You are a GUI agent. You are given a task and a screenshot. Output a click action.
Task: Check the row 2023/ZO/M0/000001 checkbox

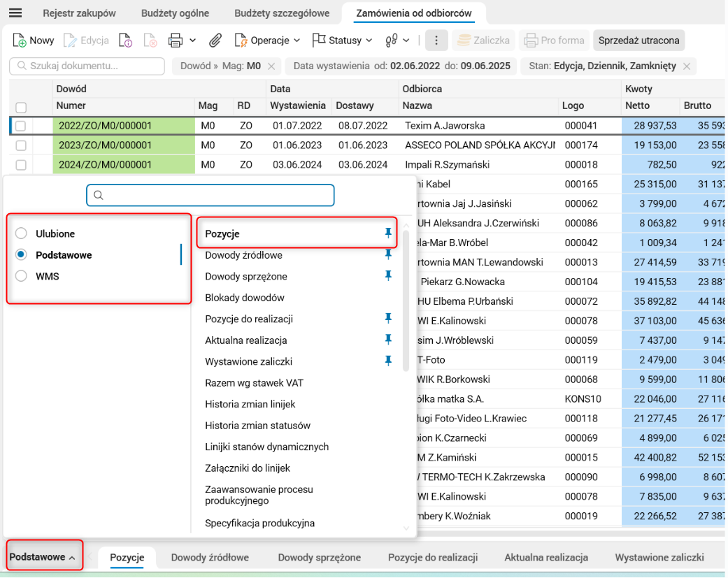[x=21, y=145]
